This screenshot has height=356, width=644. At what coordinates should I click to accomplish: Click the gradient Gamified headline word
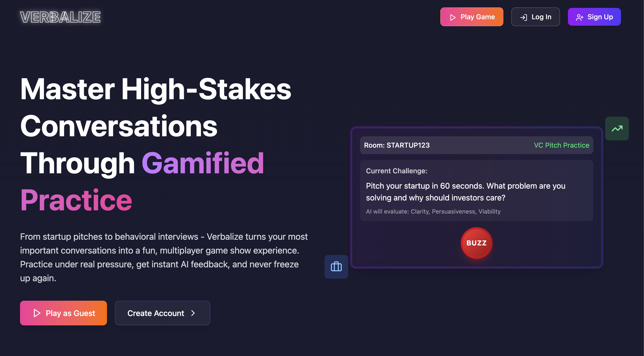203,163
